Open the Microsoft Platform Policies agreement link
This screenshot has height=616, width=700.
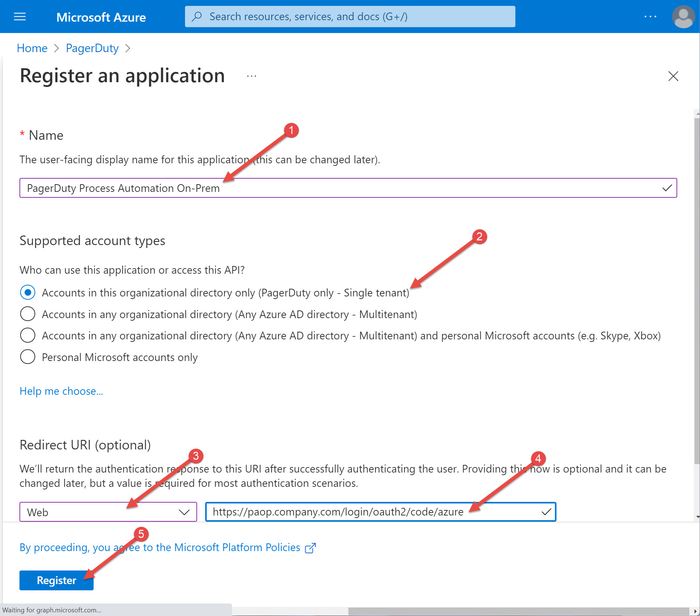coord(160,547)
